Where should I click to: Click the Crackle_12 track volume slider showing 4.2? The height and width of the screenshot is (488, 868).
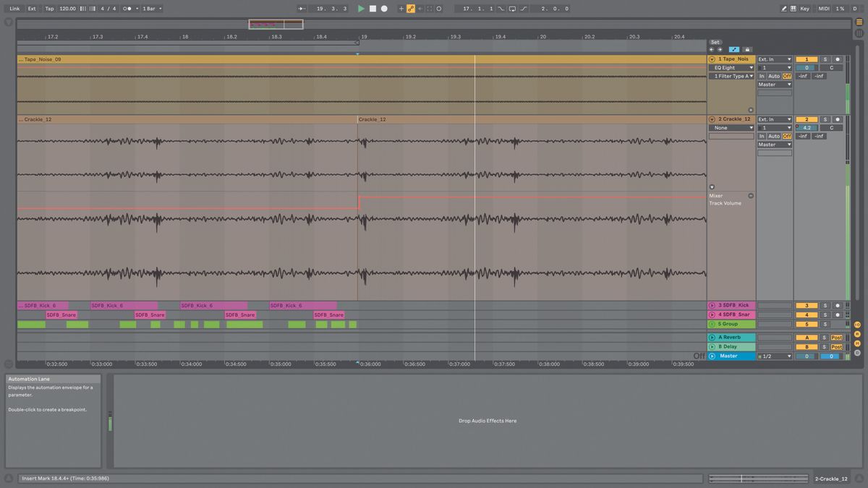(x=805, y=128)
